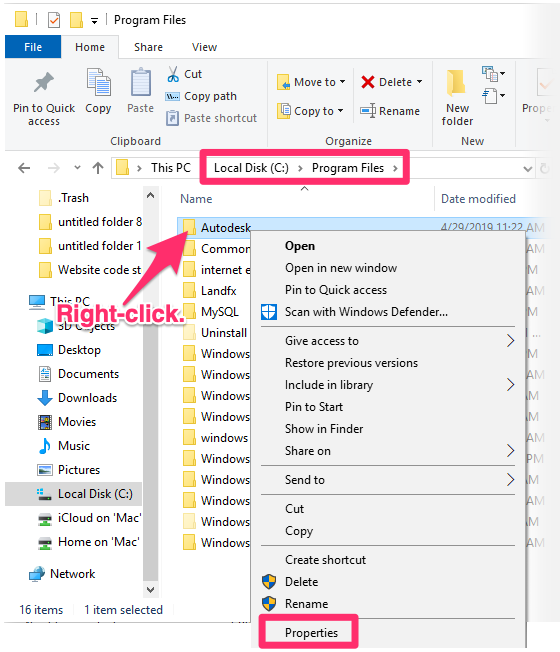Click Copy path in ribbon

coord(201,96)
